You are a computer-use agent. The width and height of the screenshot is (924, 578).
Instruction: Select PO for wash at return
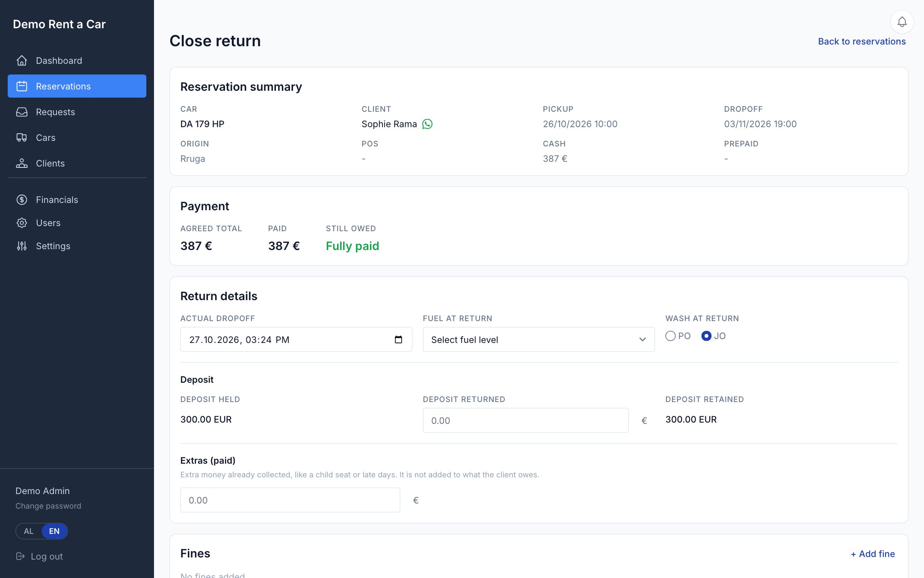coord(670,336)
